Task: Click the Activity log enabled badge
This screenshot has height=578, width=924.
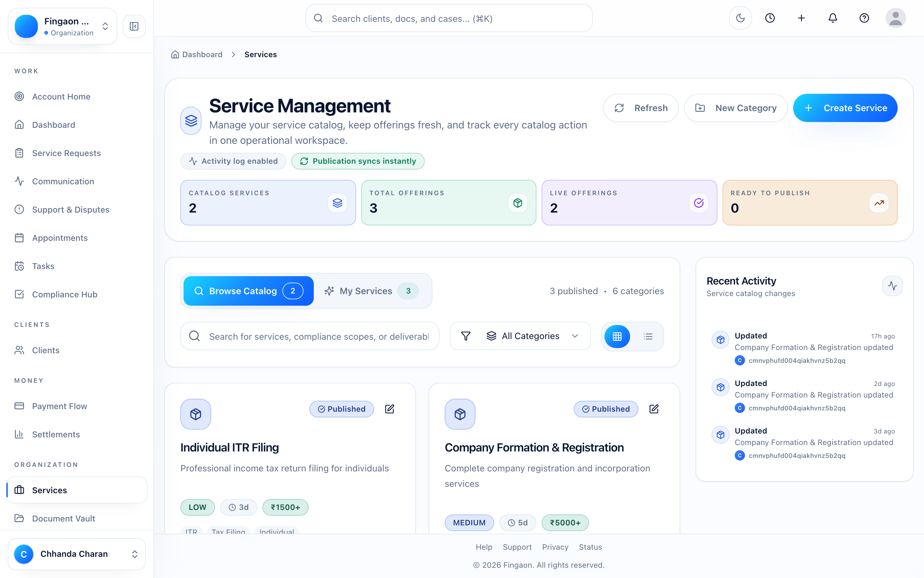Action: [x=233, y=161]
